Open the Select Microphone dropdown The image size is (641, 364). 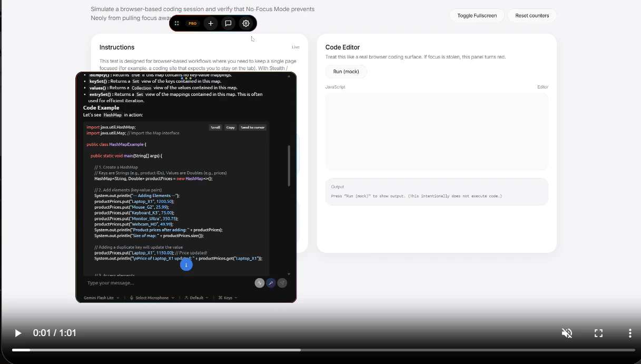click(152, 298)
